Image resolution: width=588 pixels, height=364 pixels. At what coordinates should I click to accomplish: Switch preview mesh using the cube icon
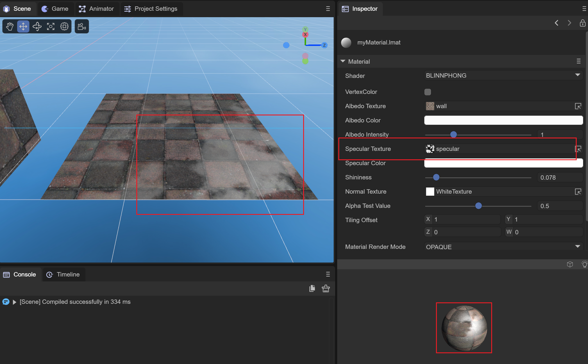coord(570,264)
